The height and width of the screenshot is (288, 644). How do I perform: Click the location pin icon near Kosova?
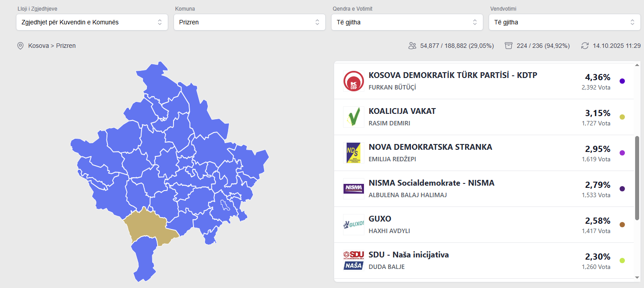[x=20, y=46]
